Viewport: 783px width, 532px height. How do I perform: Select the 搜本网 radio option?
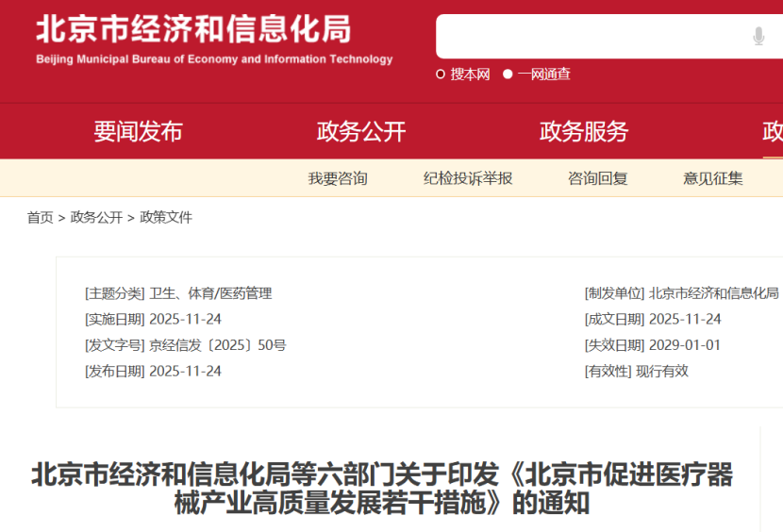point(463,75)
